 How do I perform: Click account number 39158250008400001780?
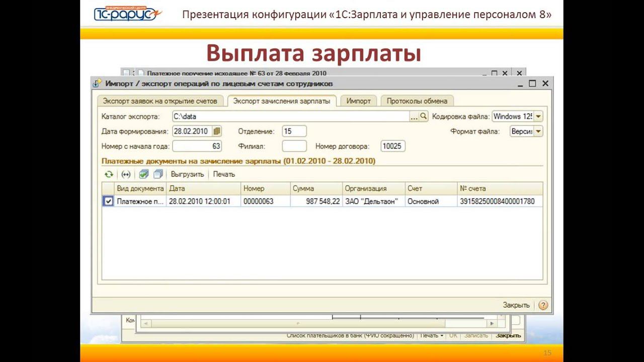(x=500, y=202)
